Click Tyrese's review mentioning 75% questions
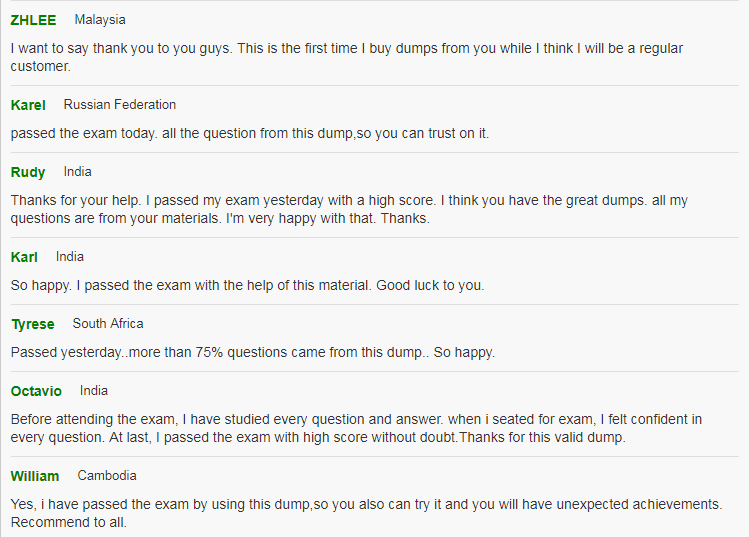The image size is (749, 537). point(253,352)
